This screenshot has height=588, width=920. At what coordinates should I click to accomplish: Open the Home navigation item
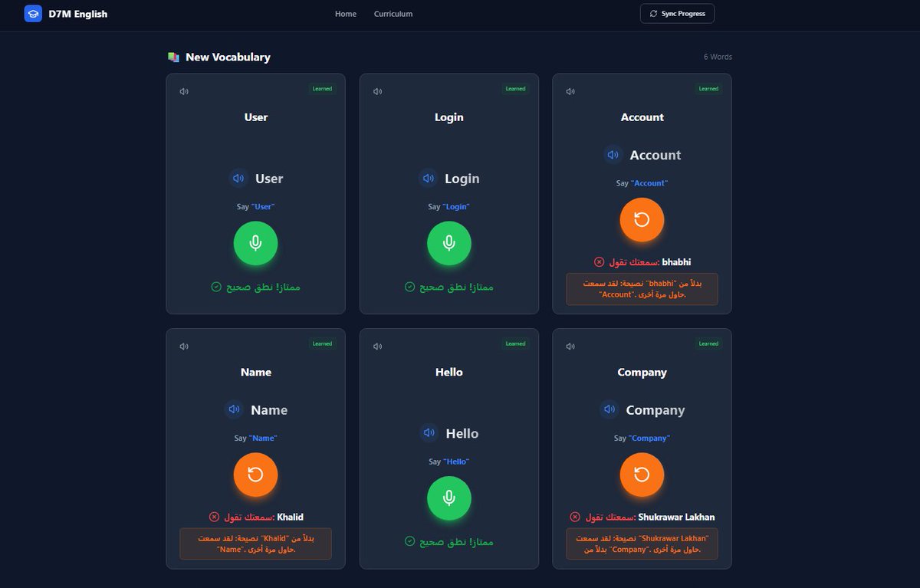[x=345, y=14]
